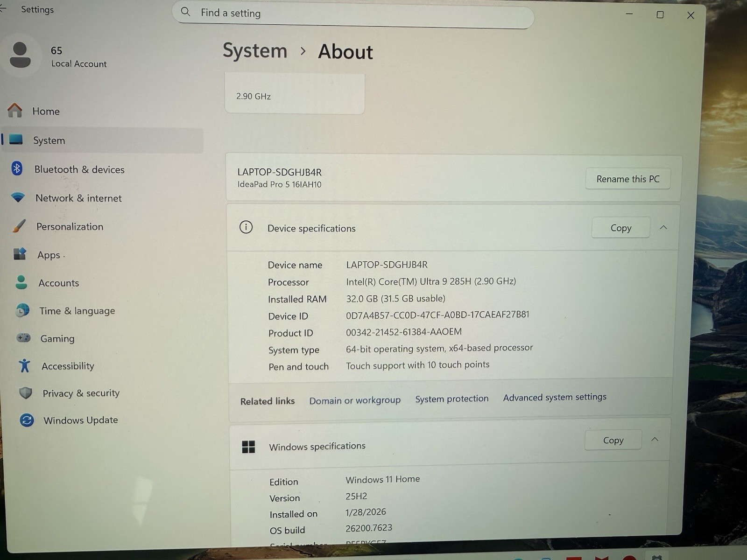Open Gaming settings
The image size is (747, 560).
(108, 338)
